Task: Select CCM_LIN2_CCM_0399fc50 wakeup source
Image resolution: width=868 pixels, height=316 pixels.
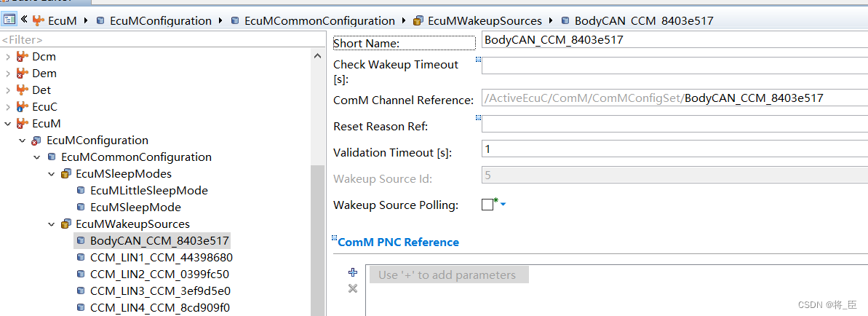Action: pyautogui.click(x=159, y=274)
